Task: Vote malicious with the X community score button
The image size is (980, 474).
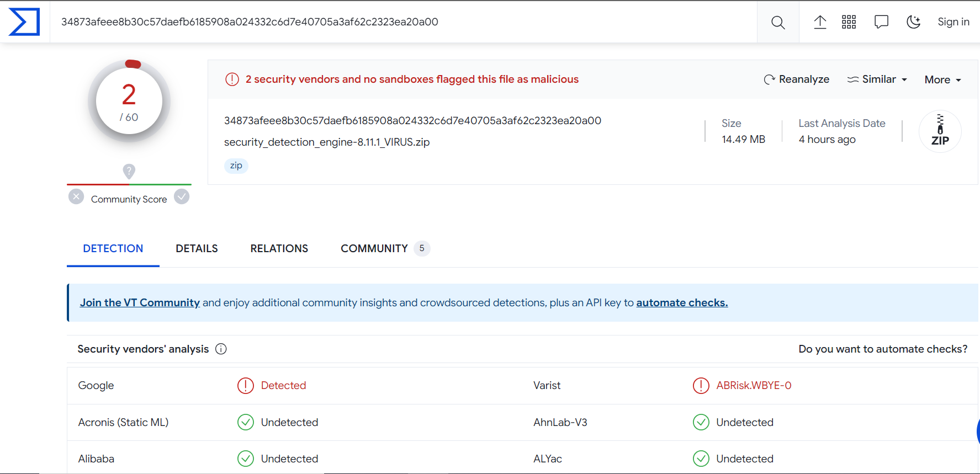Action: (76, 196)
